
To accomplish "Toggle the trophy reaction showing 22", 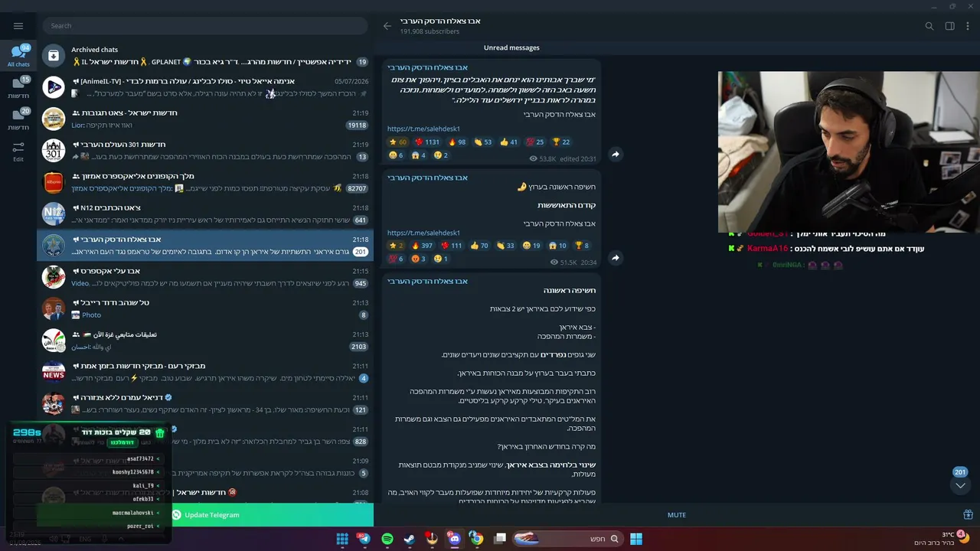I will coord(560,142).
